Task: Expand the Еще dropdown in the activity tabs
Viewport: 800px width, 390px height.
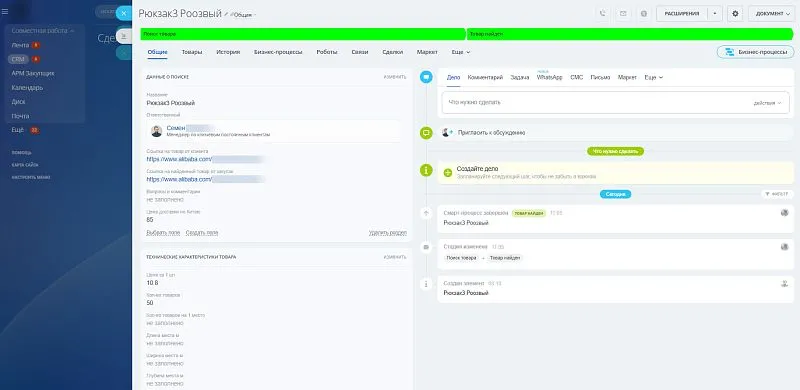Action: tap(654, 78)
